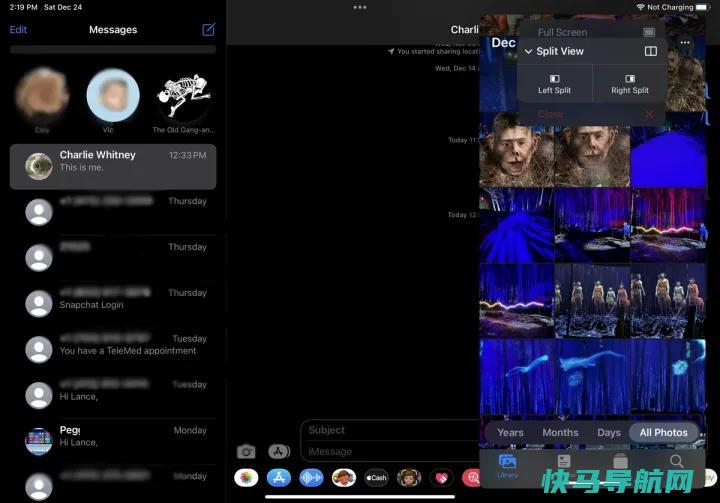720x503 pixels.
Task: Open audio message app in app strip
Action: pos(311,478)
